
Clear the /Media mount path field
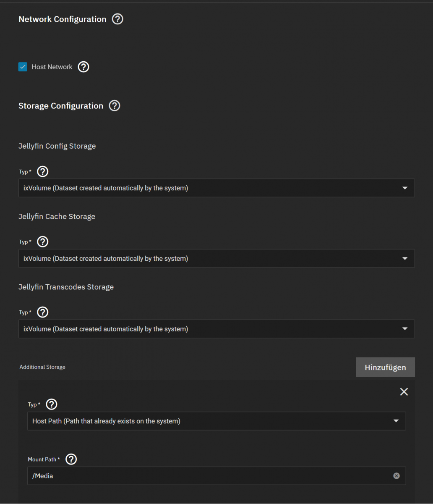point(396,476)
